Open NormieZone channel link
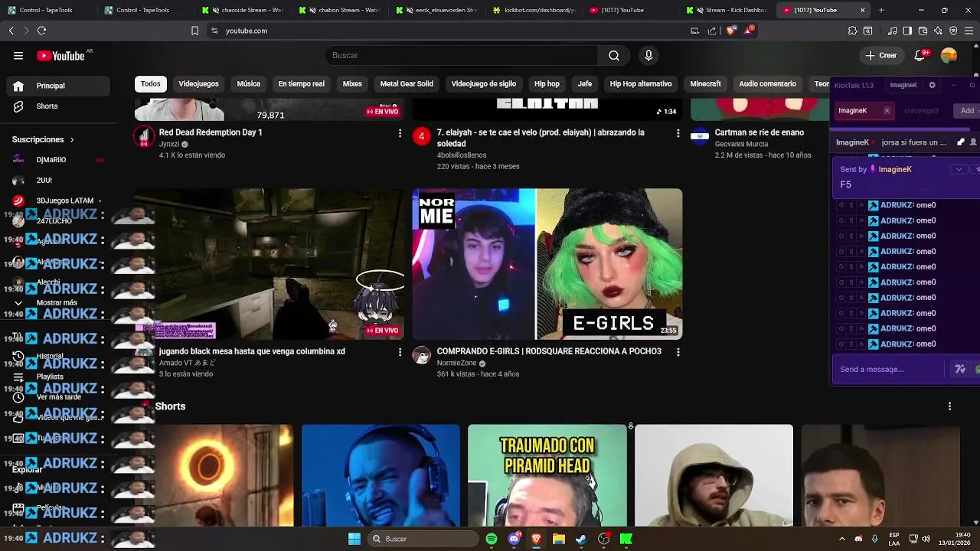The height and width of the screenshot is (551, 980). (x=456, y=364)
